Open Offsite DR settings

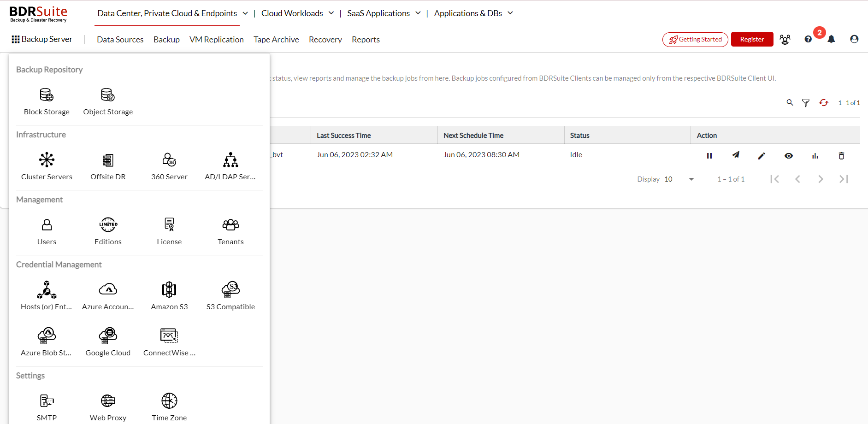tap(108, 167)
